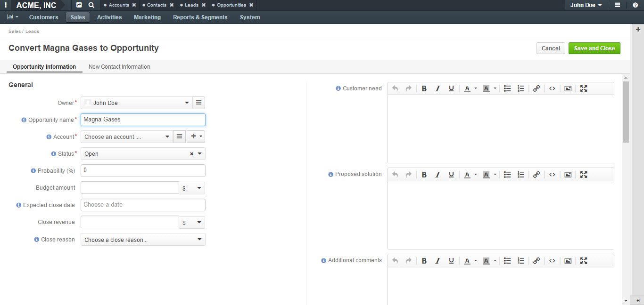Insert link in Proposed solution editor
Viewport: 644px width, 305px height.
[x=537, y=175]
